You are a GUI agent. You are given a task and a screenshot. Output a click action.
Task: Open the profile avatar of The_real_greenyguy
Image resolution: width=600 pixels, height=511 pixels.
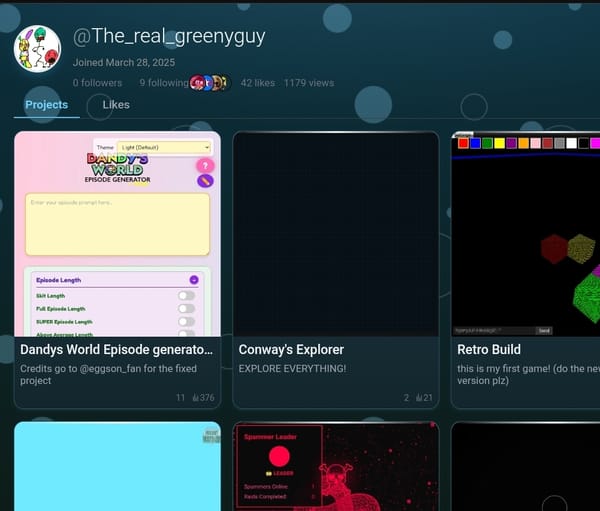coord(37,49)
